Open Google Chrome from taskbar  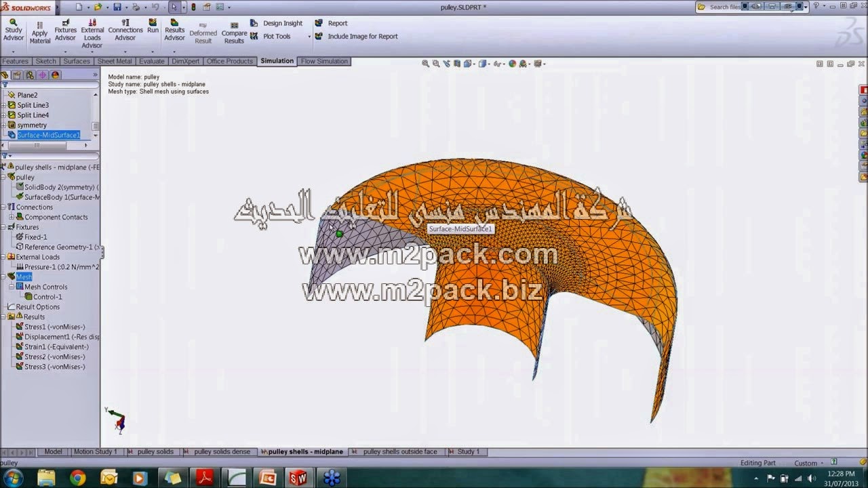click(x=77, y=479)
